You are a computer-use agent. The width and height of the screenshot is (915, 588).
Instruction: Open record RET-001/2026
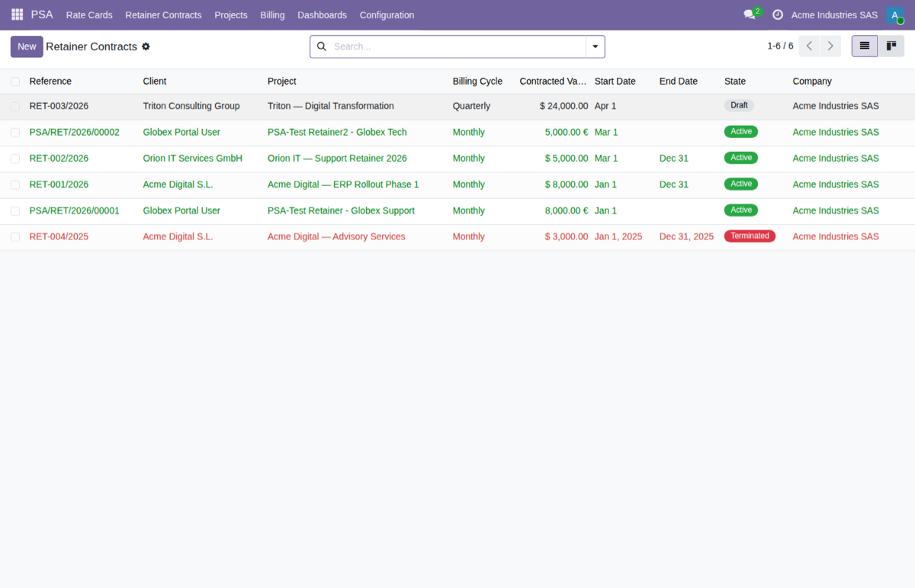click(x=59, y=185)
